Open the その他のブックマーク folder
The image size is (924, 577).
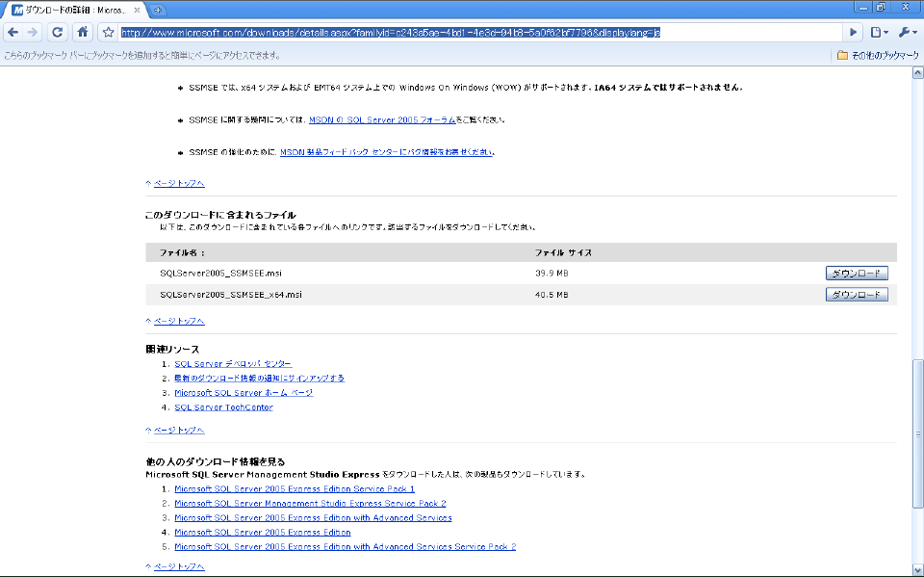878,56
